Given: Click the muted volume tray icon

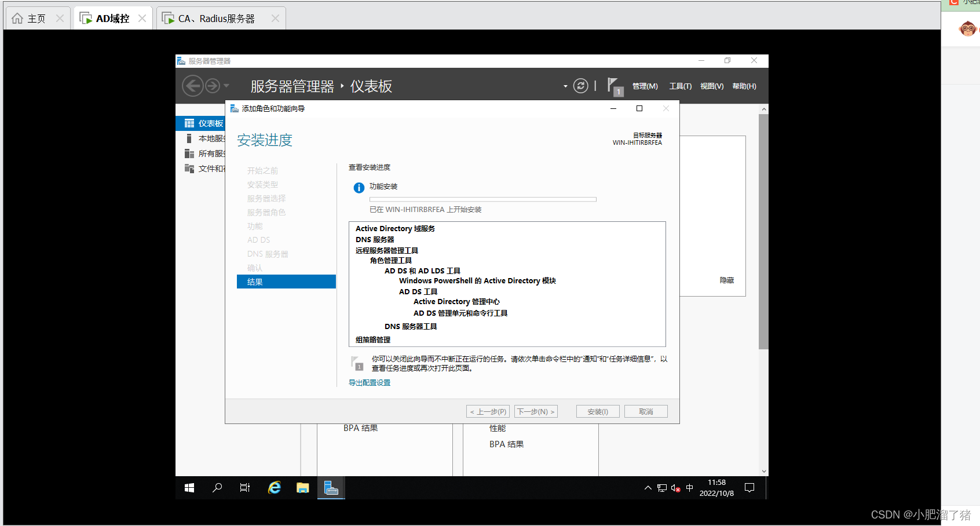Looking at the screenshot, I should [675, 488].
